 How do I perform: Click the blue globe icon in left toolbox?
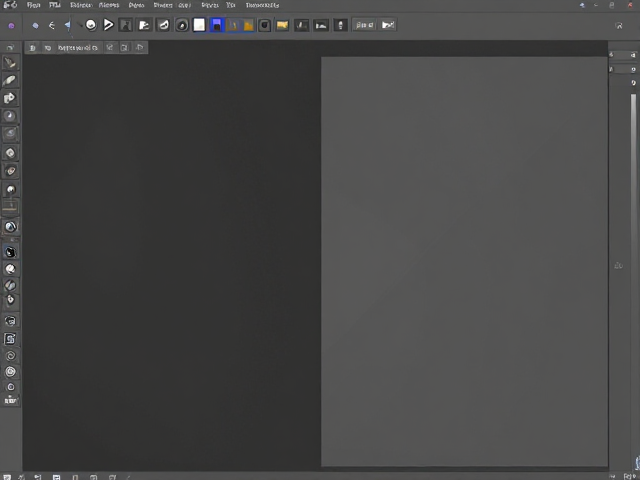[11, 227]
